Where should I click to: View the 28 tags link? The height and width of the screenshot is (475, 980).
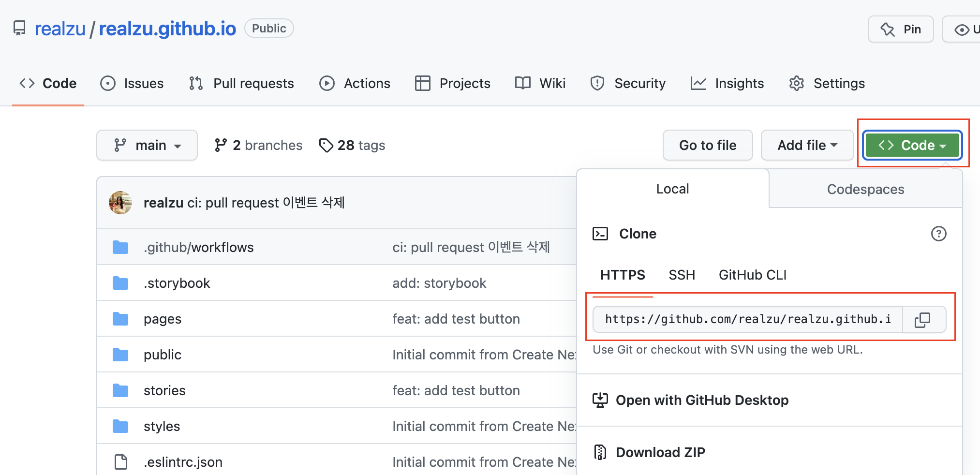pos(352,145)
